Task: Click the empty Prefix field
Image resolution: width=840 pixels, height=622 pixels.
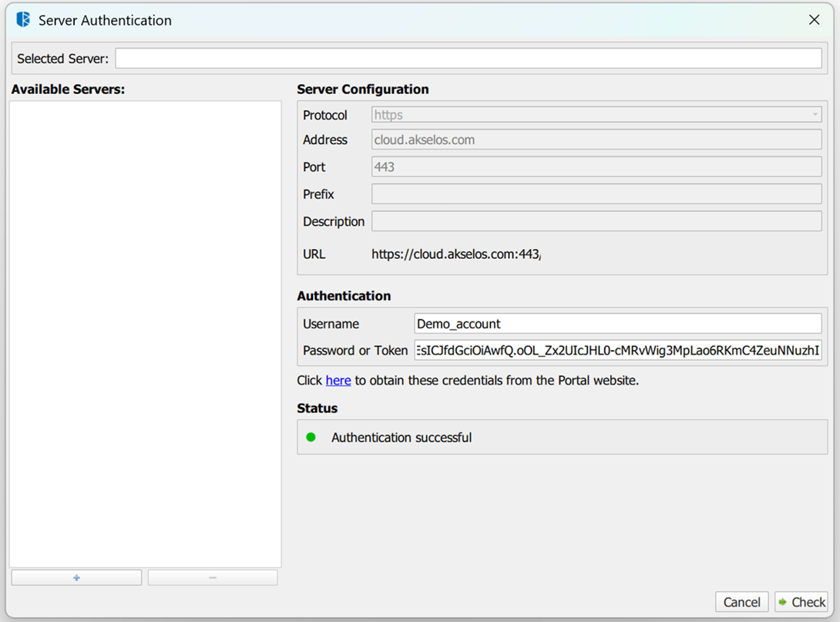Action: point(596,194)
